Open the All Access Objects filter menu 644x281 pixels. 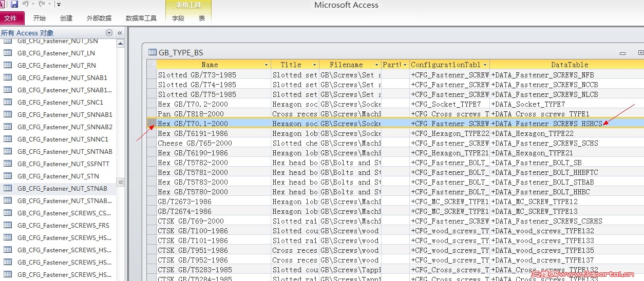tap(109, 33)
